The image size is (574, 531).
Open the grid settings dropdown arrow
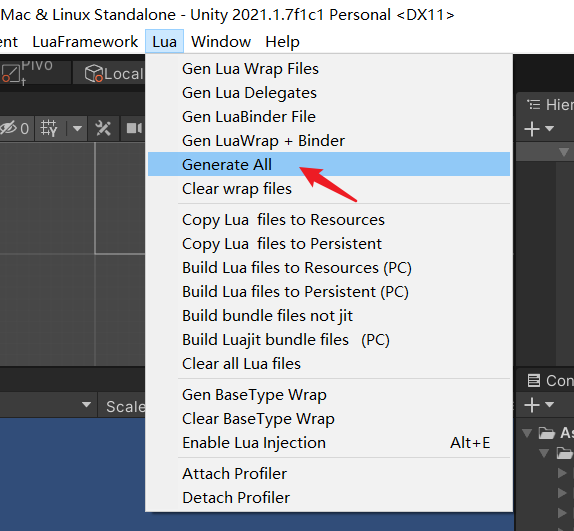click(77, 128)
